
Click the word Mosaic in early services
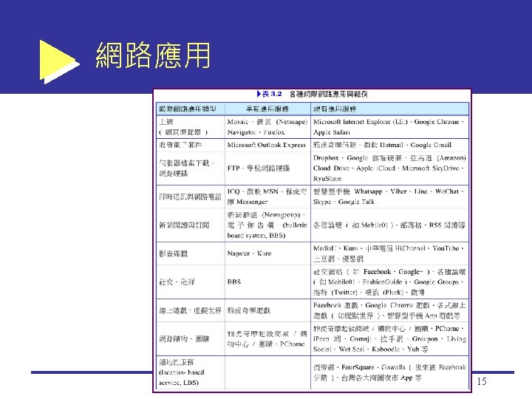[x=238, y=121]
